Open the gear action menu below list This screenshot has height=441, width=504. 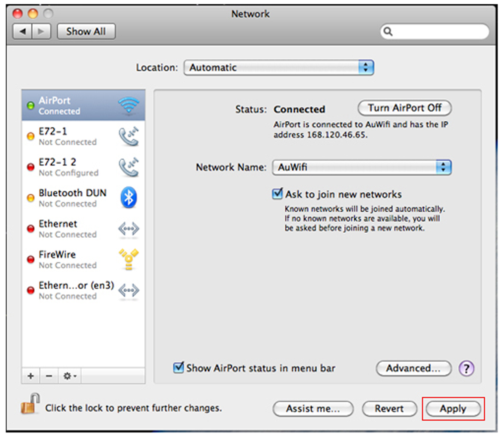69,376
